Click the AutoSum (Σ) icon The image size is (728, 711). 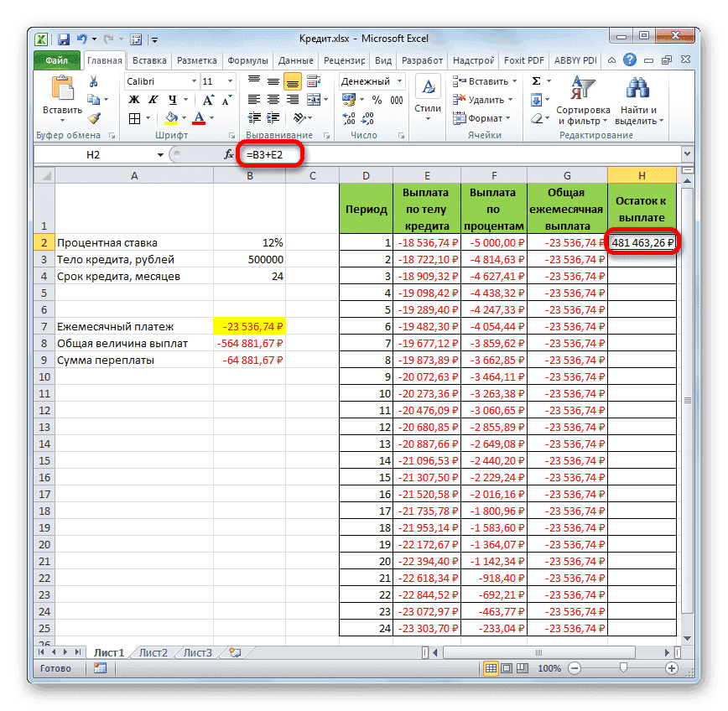point(537,79)
